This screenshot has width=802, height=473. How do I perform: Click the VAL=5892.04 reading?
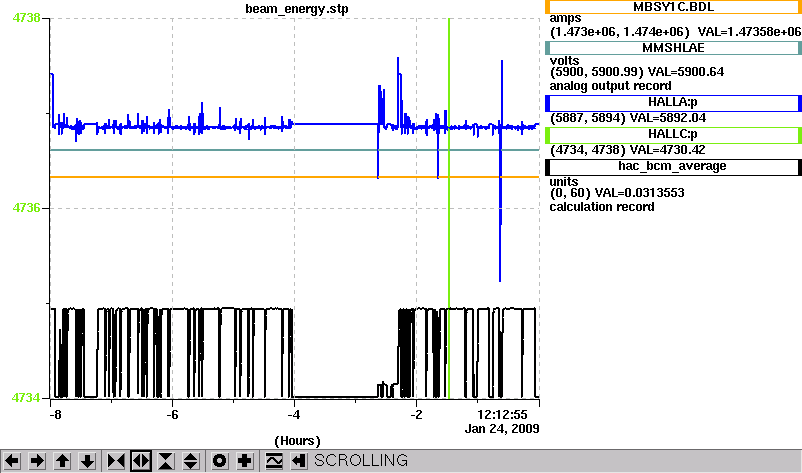click(668, 118)
